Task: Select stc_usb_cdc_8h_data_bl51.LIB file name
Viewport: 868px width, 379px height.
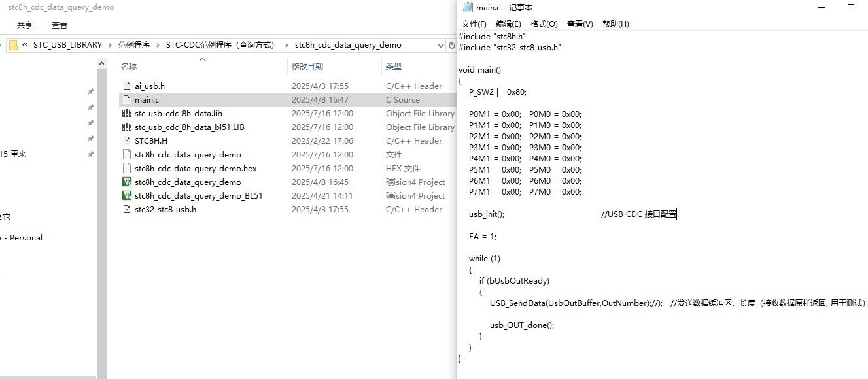Action: (x=190, y=127)
